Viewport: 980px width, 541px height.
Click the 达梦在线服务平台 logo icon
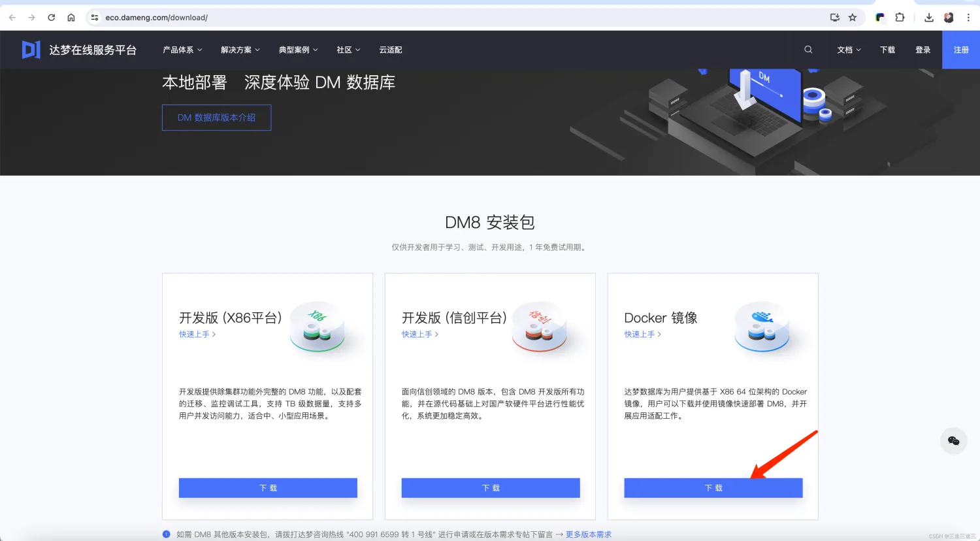[31, 49]
